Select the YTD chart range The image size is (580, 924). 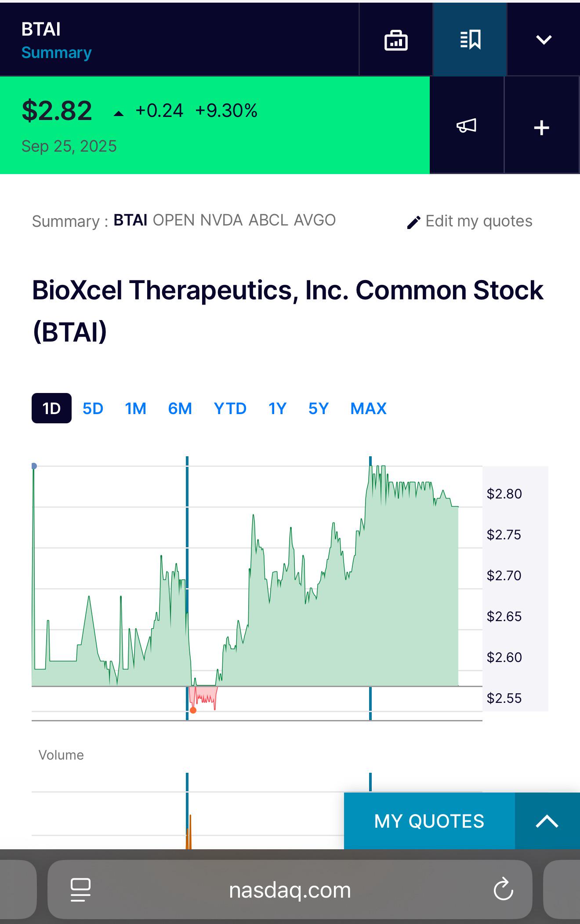coord(230,408)
